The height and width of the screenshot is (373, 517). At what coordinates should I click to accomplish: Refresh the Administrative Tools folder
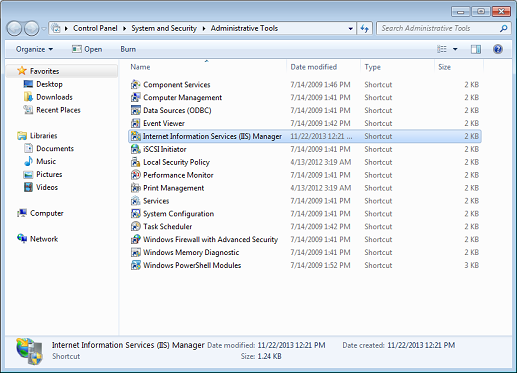(364, 29)
